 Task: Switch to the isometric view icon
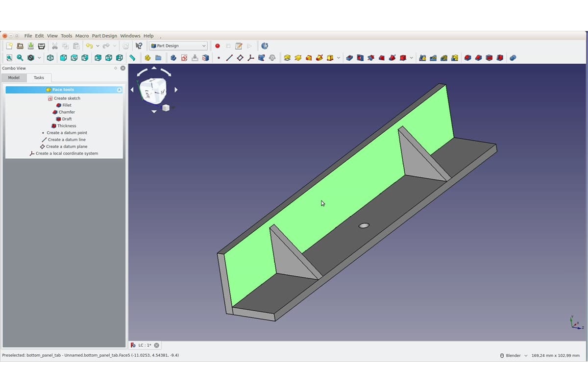coord(50,58)
